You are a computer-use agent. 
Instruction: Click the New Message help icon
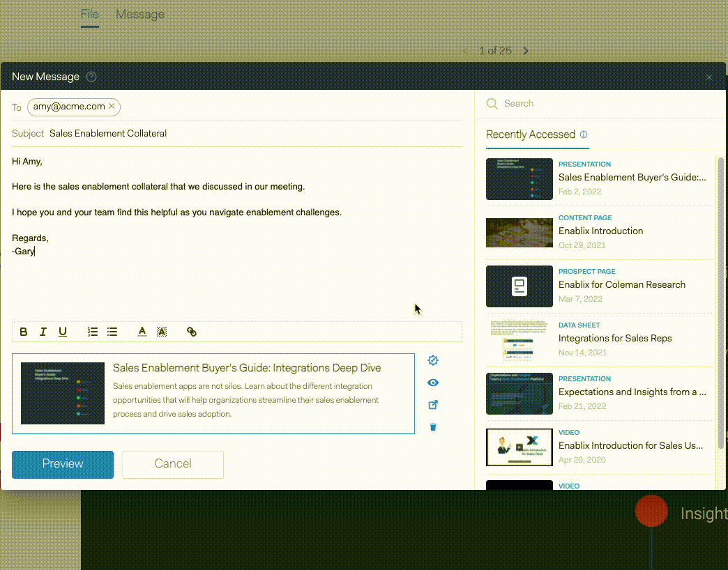[91, 77]
